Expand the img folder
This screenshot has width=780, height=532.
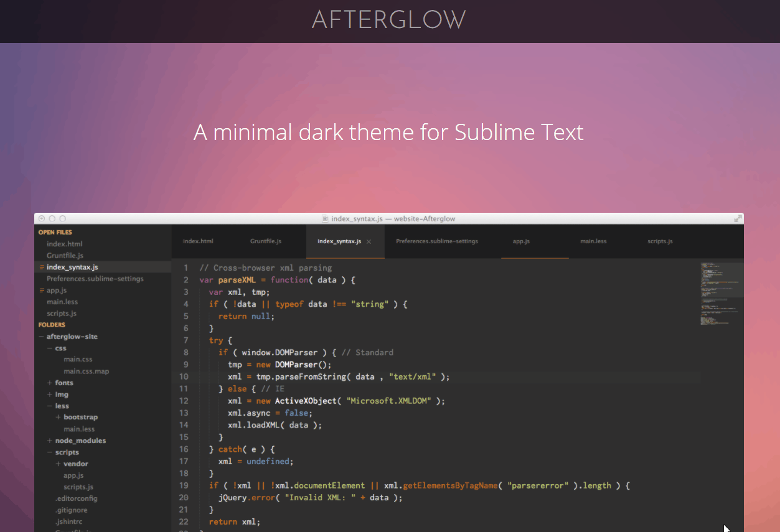[50, 394]
